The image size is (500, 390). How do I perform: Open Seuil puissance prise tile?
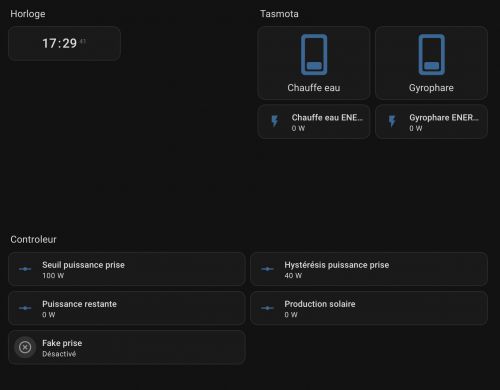click(x=127, y=269)
